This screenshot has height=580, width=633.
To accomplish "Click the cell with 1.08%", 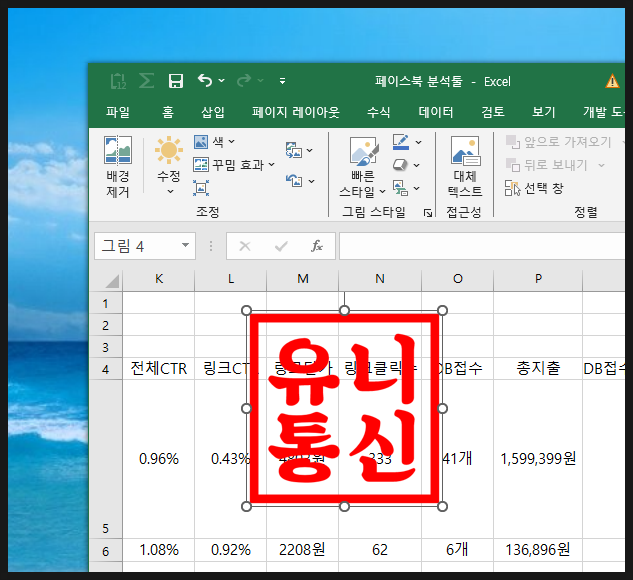I will coord(159,550).
